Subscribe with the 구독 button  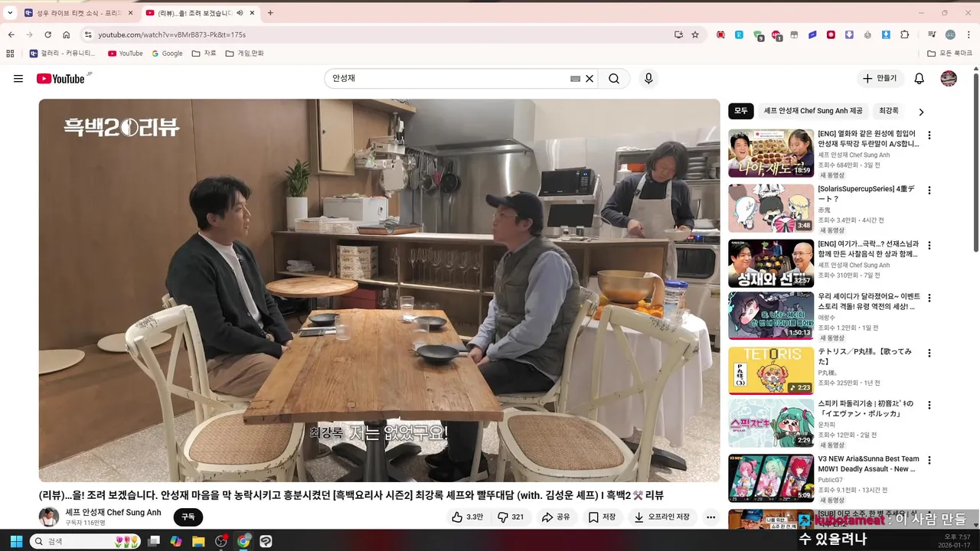click(188, 517)
